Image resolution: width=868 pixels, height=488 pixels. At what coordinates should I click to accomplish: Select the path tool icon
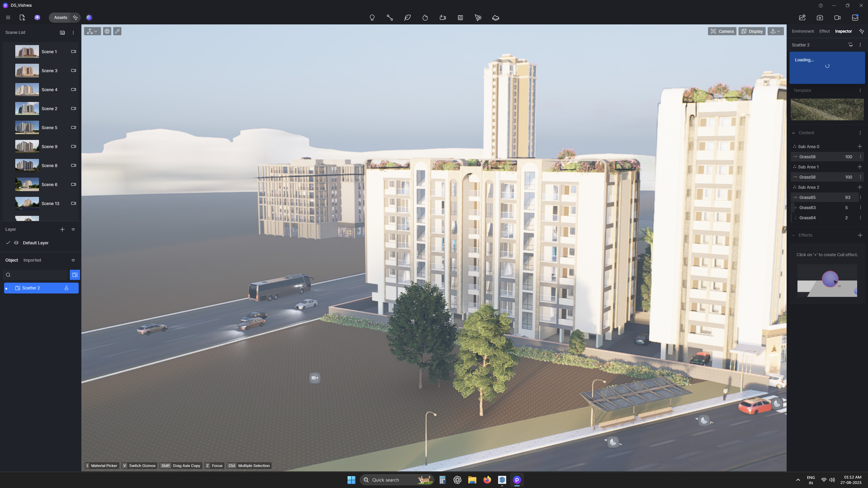[390, 18]
